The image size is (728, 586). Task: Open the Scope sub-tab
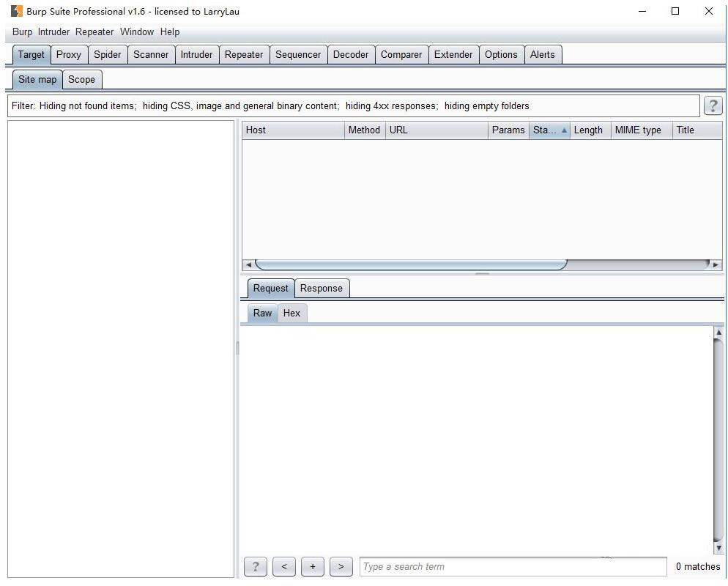click(x=81, y=80)
